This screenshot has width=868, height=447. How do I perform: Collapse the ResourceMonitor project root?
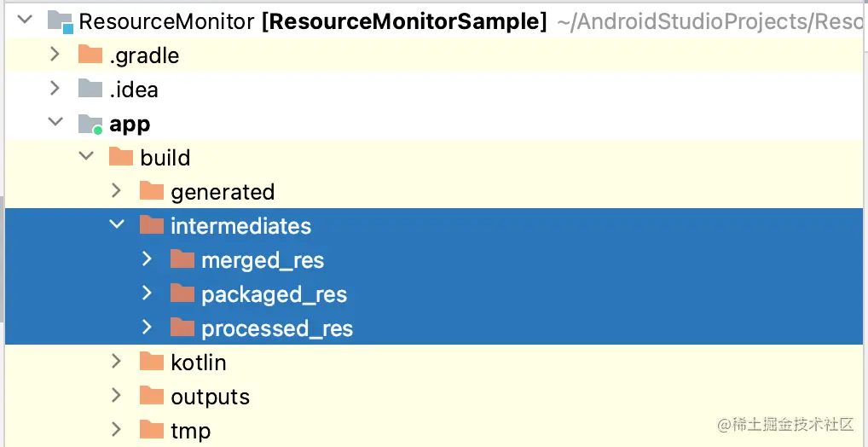[24, 21]
